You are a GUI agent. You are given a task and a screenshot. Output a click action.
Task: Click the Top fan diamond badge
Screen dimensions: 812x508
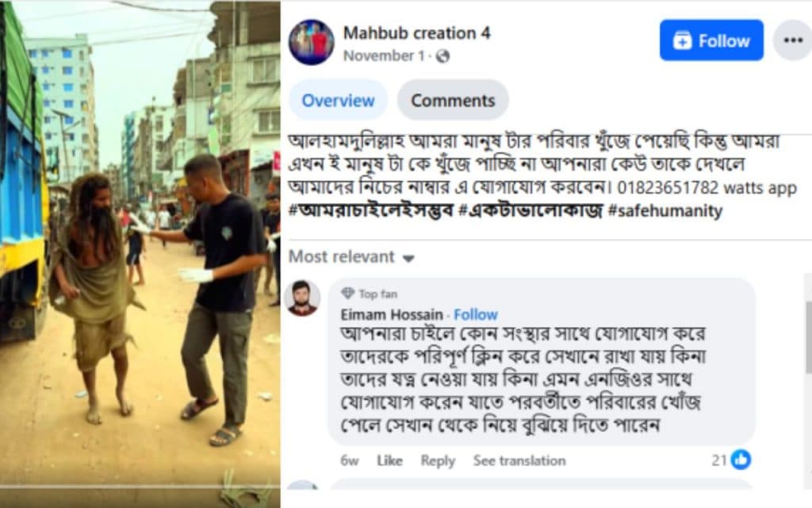pyautogui.click(x=347, y=294)
